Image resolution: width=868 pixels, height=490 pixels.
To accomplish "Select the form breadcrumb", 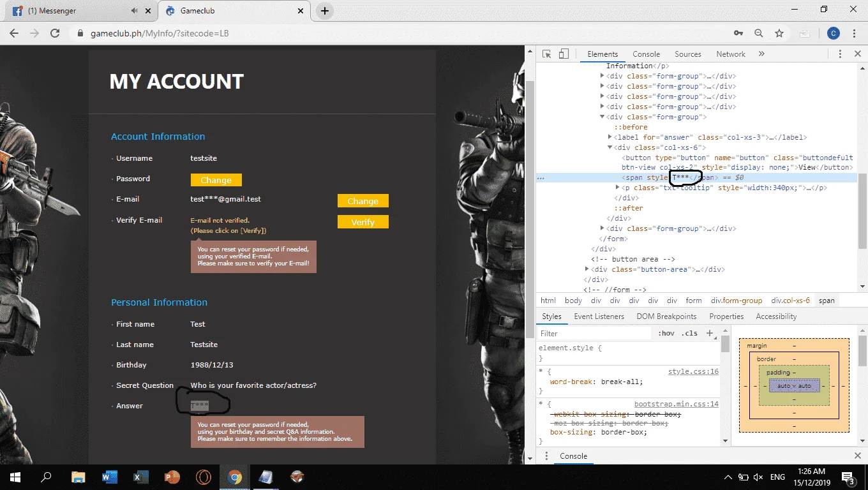I will pyautogui.click(x=694, y=301).
